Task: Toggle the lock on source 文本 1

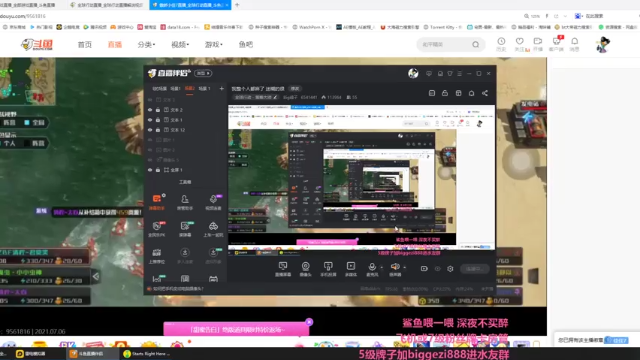Action: coord(158,120)
